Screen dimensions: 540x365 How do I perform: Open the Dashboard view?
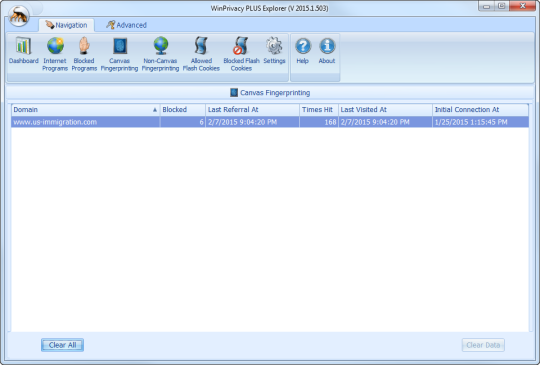[23, 51]
